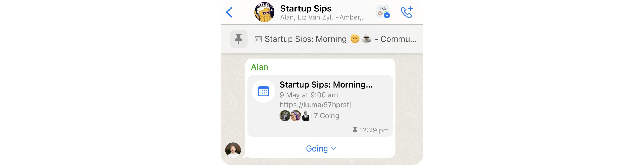This screenshot has width=644, height=165.
Task: Expand the chevron next to Going
Action: click(x=333, y=148)
